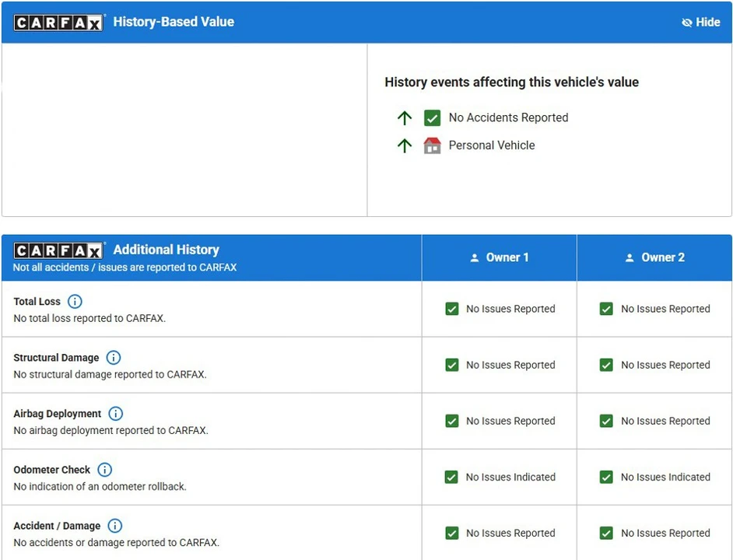Click the Personal Vehicle house icon
Viewport: 733px width, 560px height.
[433, 145]
